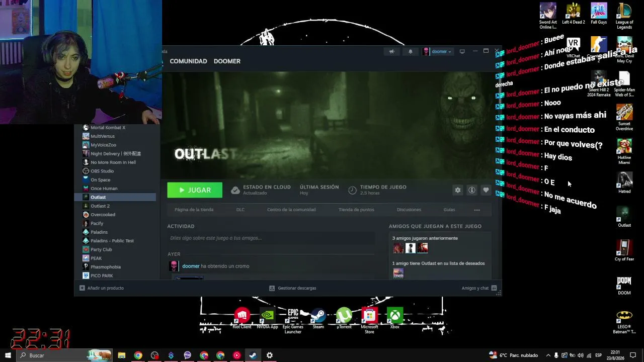Select Hotline Miami desktop icon
The image size is (644, 362).
tap(624, 151)
